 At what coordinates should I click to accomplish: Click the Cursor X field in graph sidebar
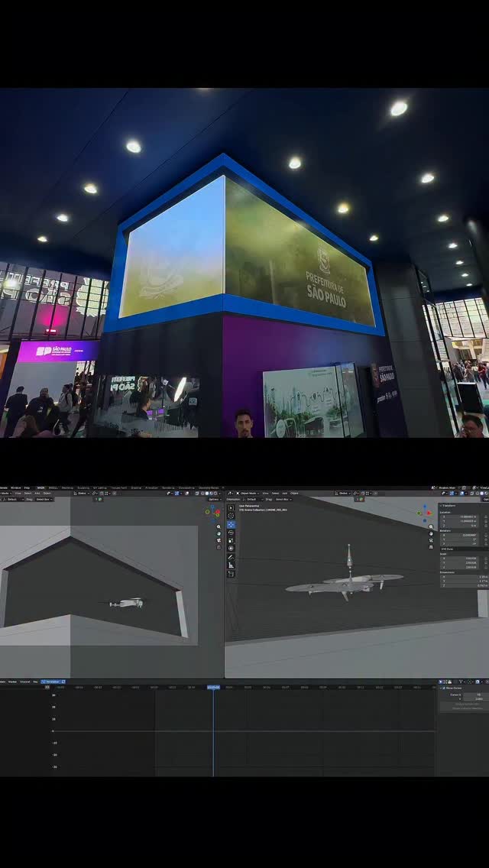click(x=474, y=695)
